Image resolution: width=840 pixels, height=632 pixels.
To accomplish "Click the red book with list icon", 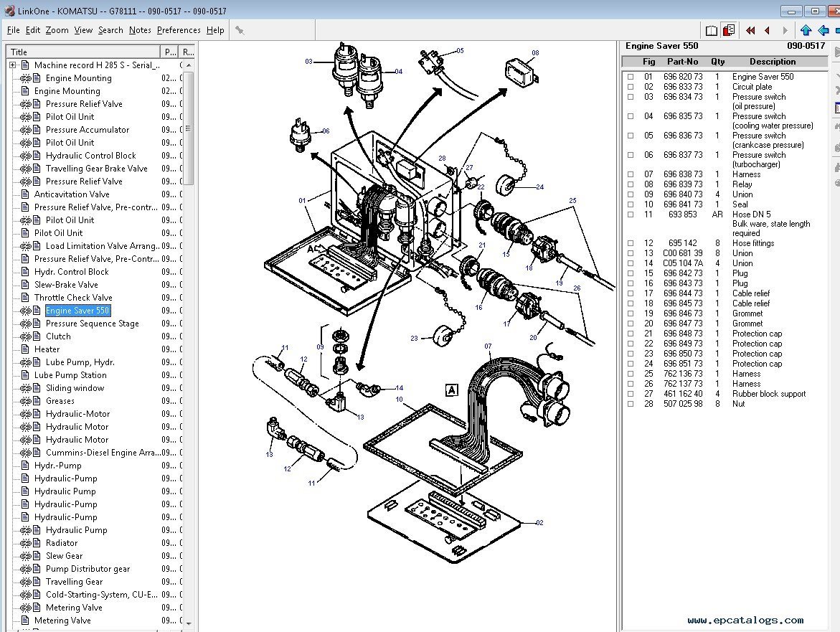I will click(x=729, y=30).
